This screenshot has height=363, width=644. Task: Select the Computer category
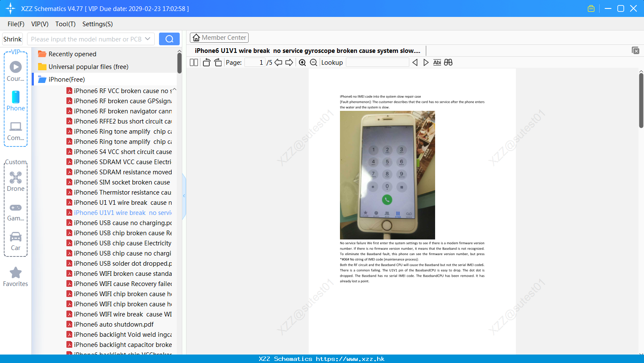coord(16,131)
